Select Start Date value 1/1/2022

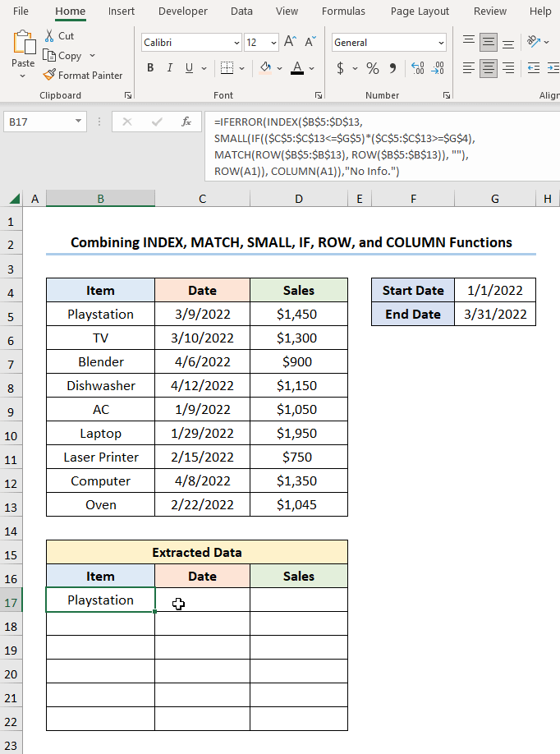click(x=494, y=290)
